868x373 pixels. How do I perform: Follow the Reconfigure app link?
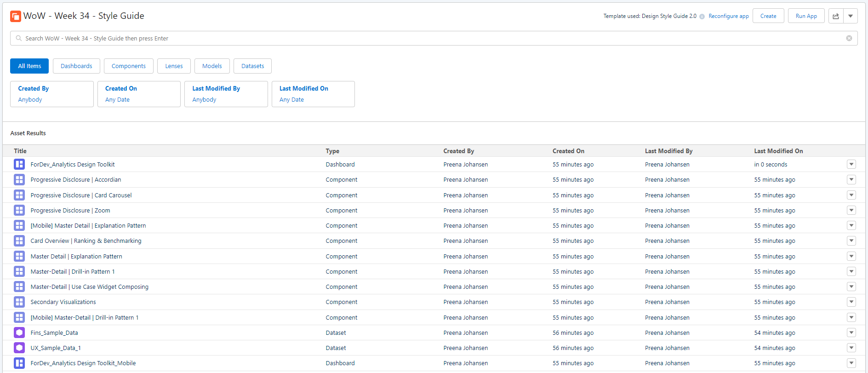pyautogui.click(x=728, y=16)
